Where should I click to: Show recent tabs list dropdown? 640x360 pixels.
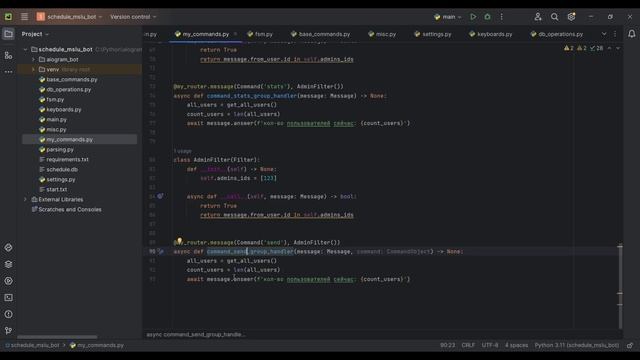coord(604,34)
